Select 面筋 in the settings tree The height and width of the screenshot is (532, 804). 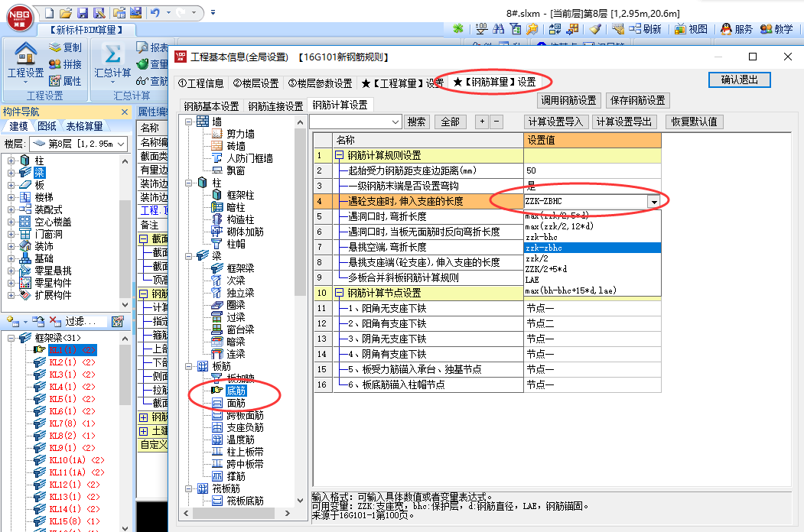[x=236, y=404]
